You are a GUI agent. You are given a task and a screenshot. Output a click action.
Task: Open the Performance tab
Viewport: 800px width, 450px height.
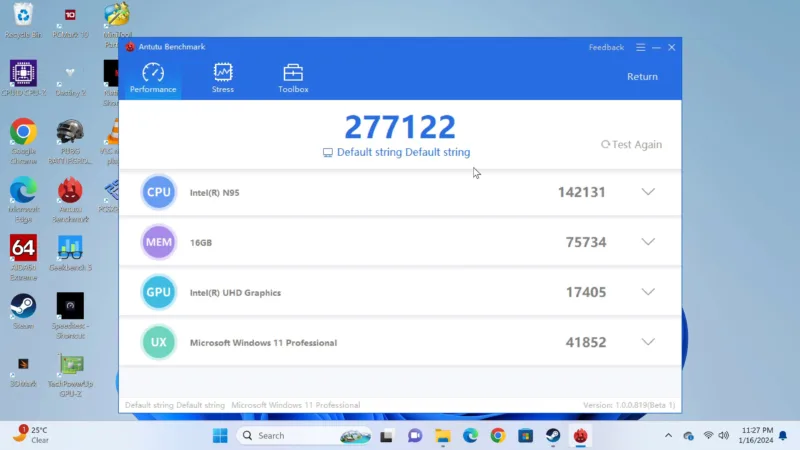(x=153, y=78)
